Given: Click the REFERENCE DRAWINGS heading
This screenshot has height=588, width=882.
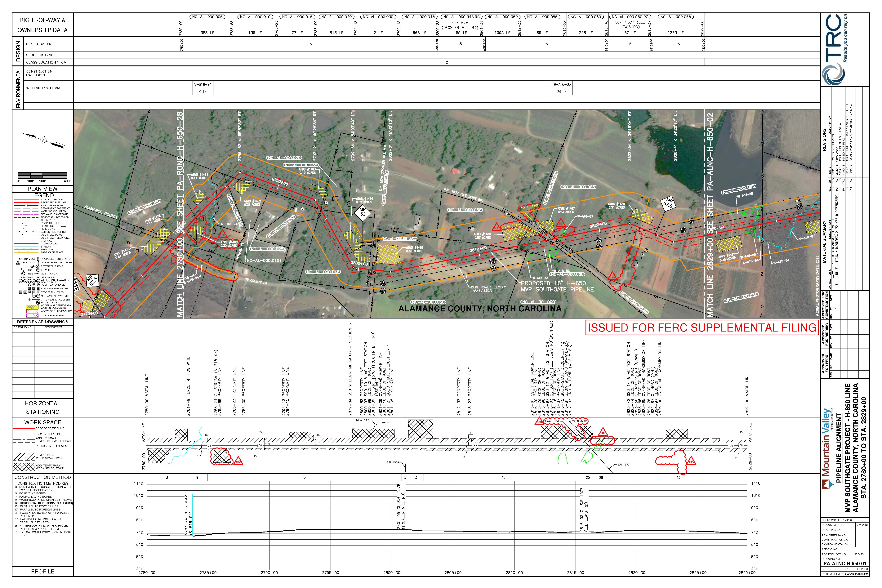Looking at the screenshot, I should click(x=43, y=322).
